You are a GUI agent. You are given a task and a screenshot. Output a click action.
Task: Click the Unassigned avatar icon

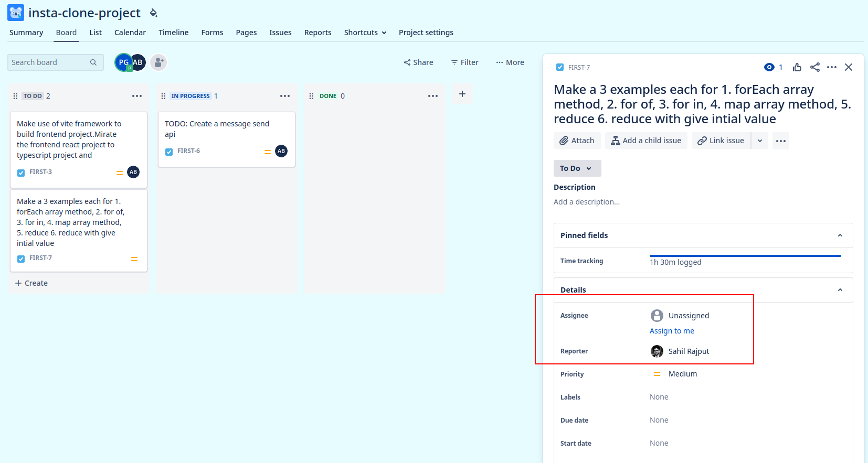pos(657,315)
